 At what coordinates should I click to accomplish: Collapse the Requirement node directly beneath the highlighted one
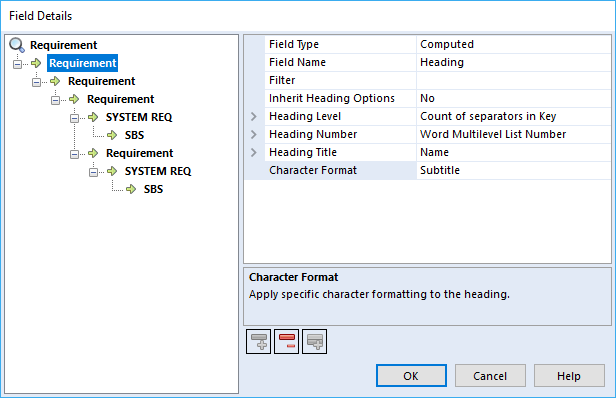[36, 82]
